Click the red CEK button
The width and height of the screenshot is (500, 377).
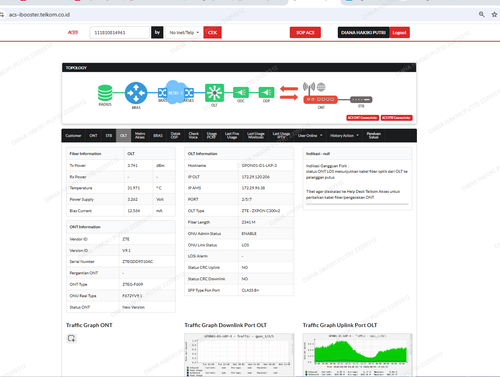point(212,33)
